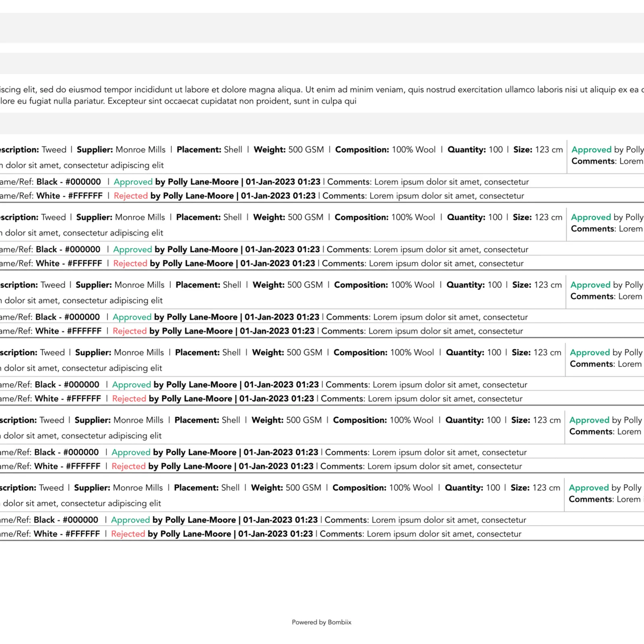644x644 pixels.
Task: Click the Lorem ipsum paragraph starting 'iscing elit'
Action: click(322, 95)
